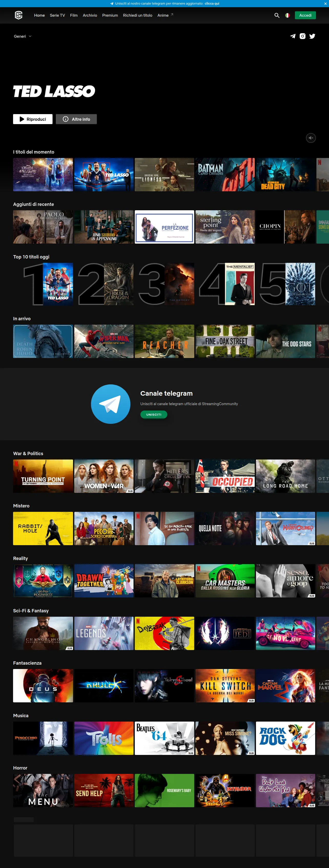Viewport: 329px width, 868px height.
Task: Go to Home in navigation bar
Action: (x=39, y=15)
